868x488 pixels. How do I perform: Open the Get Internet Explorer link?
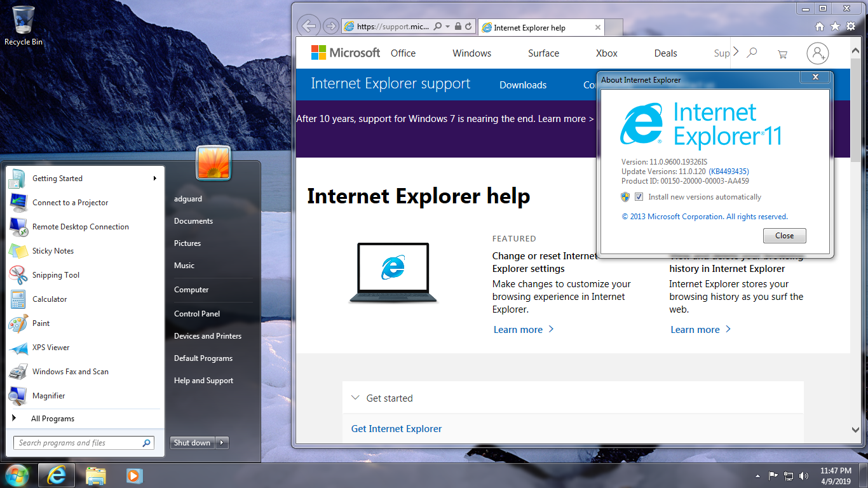tap(397, 429)
